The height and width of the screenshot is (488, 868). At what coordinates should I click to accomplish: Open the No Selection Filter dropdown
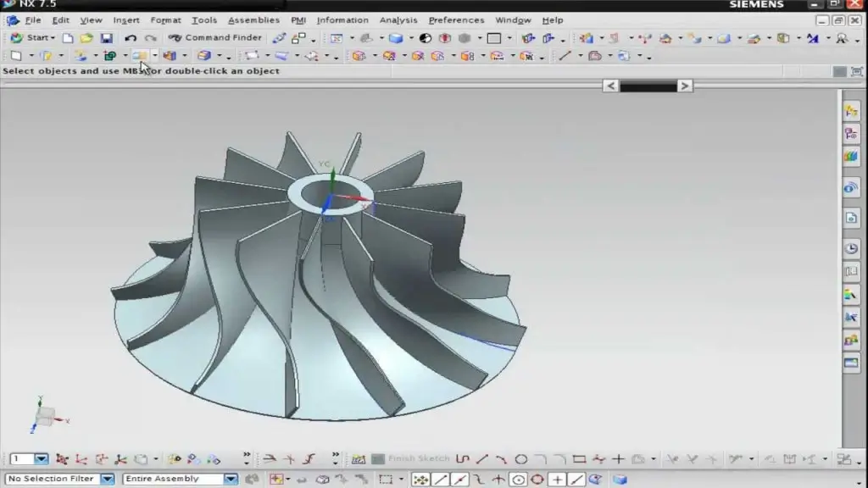click(x=105, y=477)
